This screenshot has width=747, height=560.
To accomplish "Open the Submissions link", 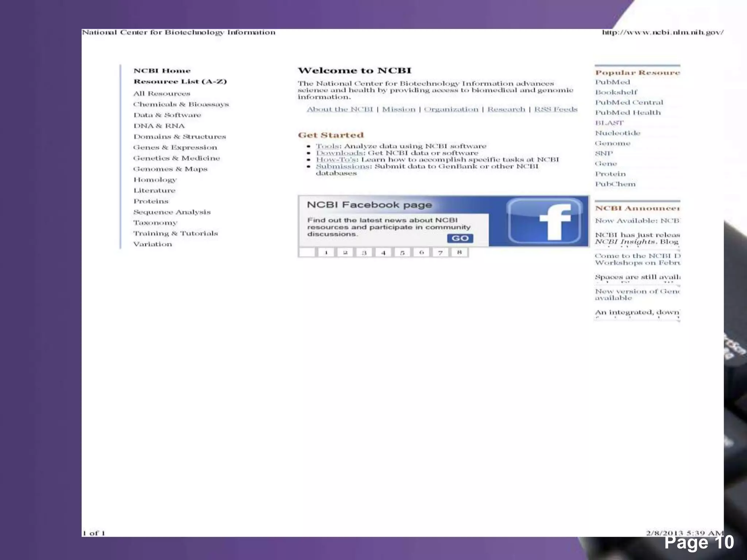I will pyautogui.click(x=343, y=167).
